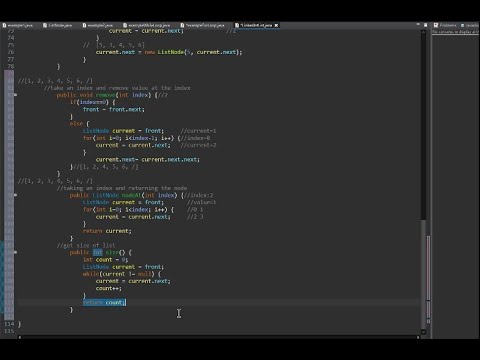The image size is (480, 360).
Task: Click 'public ListNode nodeAt(int index)' declaration
Action: pos(127,195)
